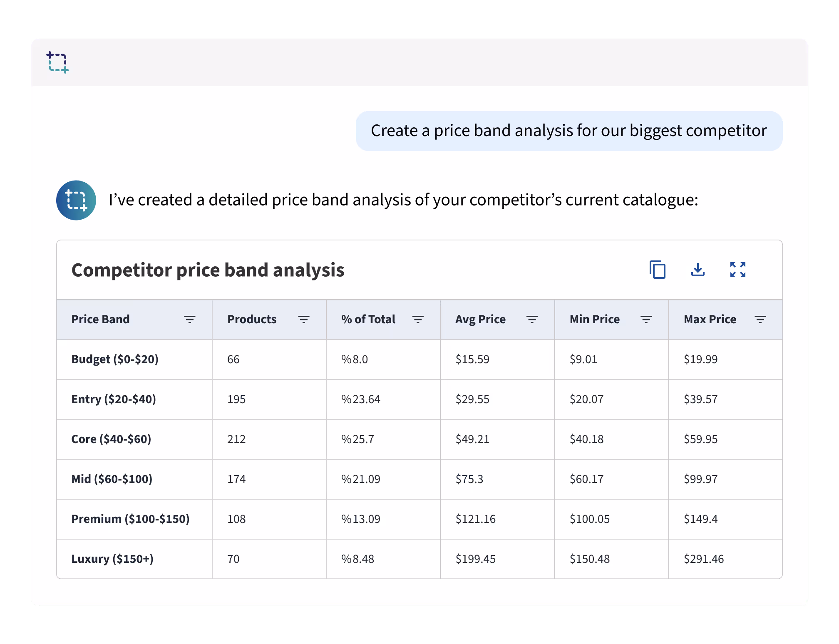Click the assistant avatar icon
This screenshot has height=644, width=839.
click(x=76, y=200)
